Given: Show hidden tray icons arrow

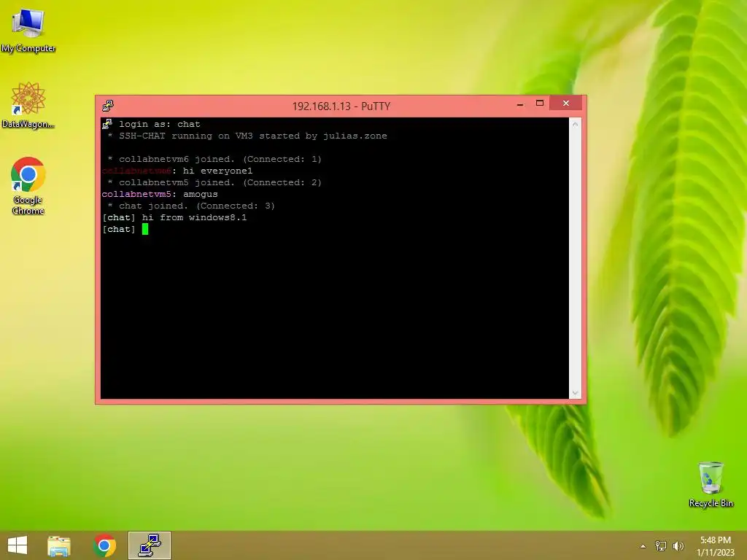Looking at the screenshot, I should coord(643,546).
